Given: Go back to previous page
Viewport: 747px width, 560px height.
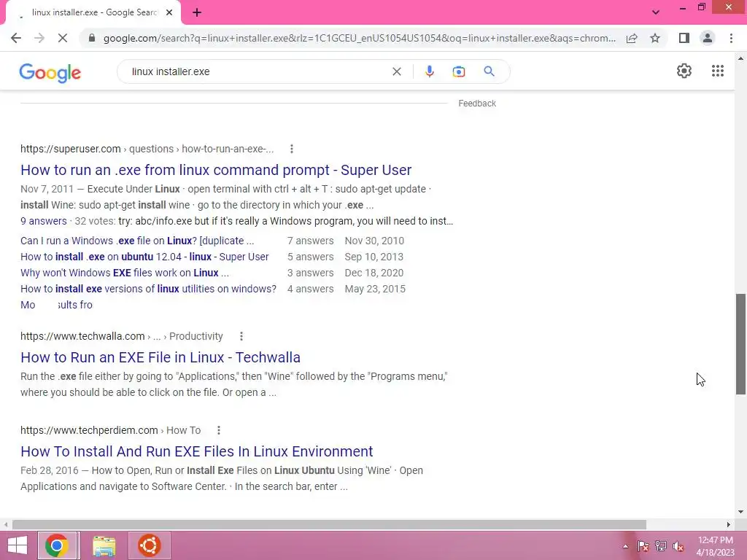Looking at the screenshot, I should point(16,38).
